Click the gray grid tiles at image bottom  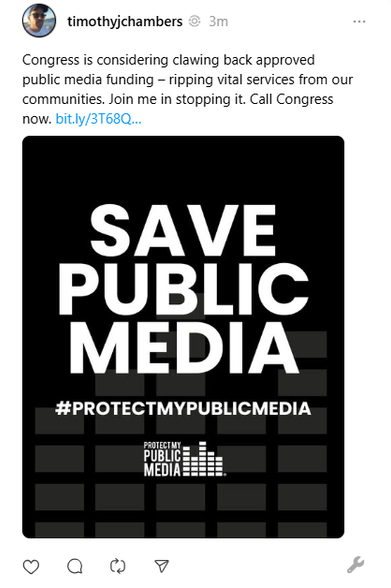181,510
